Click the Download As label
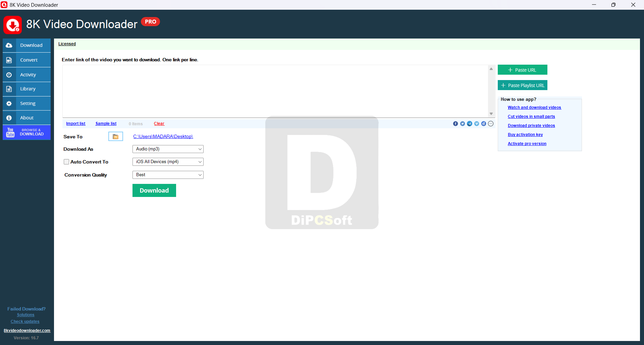This screenshot has width=644, height=345. point(78,149)
